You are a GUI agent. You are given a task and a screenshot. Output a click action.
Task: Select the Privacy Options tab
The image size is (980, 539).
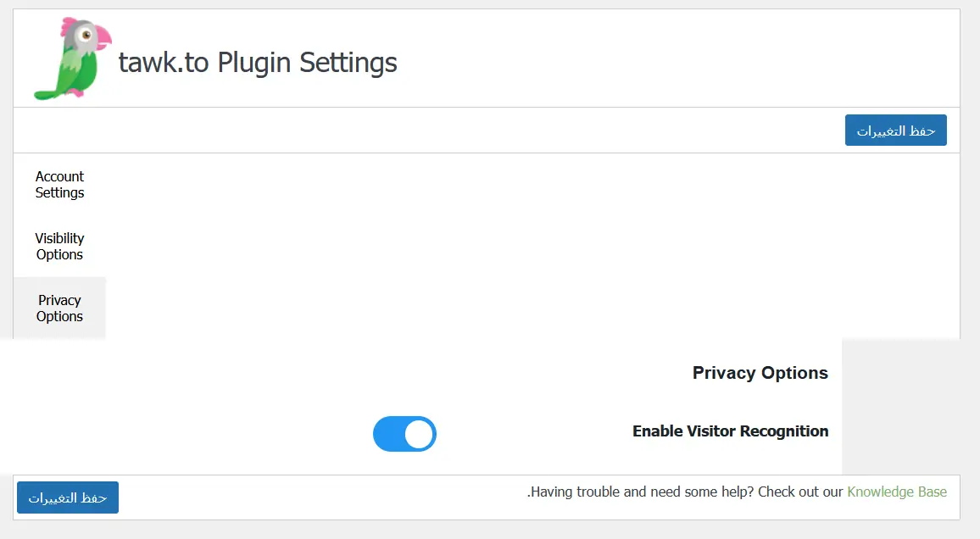point(59,308)
